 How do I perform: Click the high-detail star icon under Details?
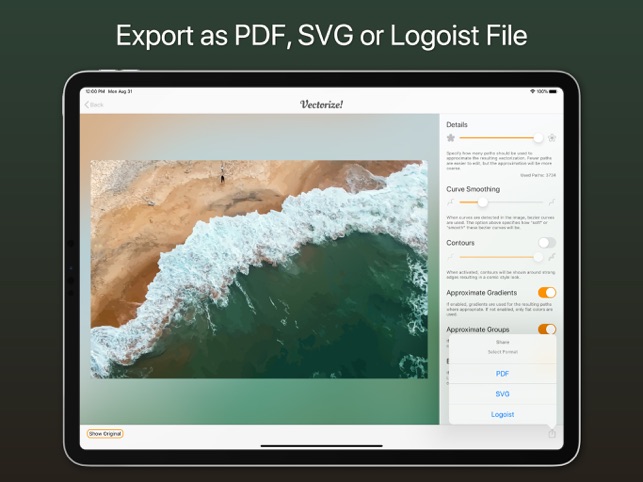click(x=552, y=138)
